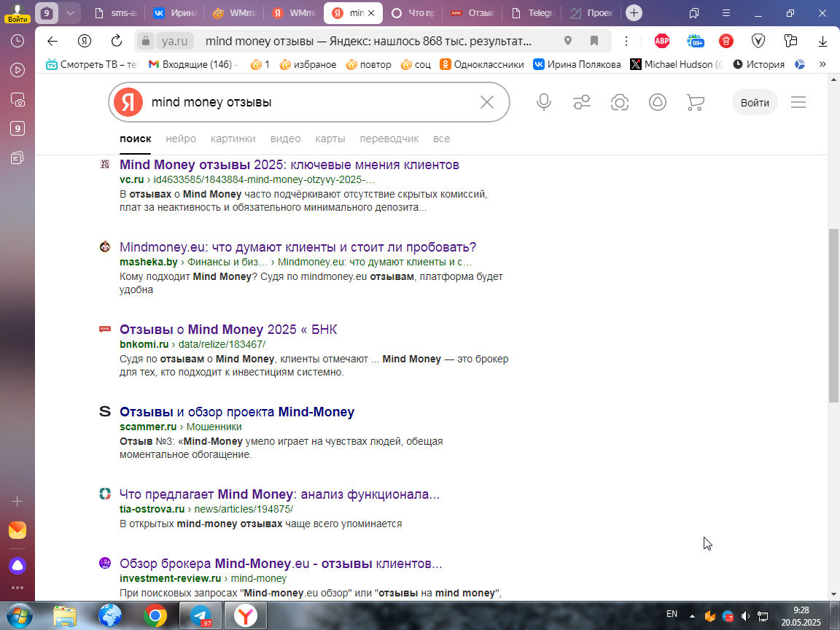Switch to картинки search tab

(x=233, y=139)
